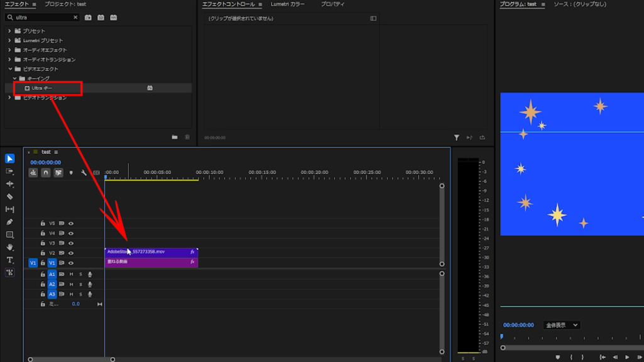Open the test sequence panel menu
644x362 pixels.
tap(56, 152)
